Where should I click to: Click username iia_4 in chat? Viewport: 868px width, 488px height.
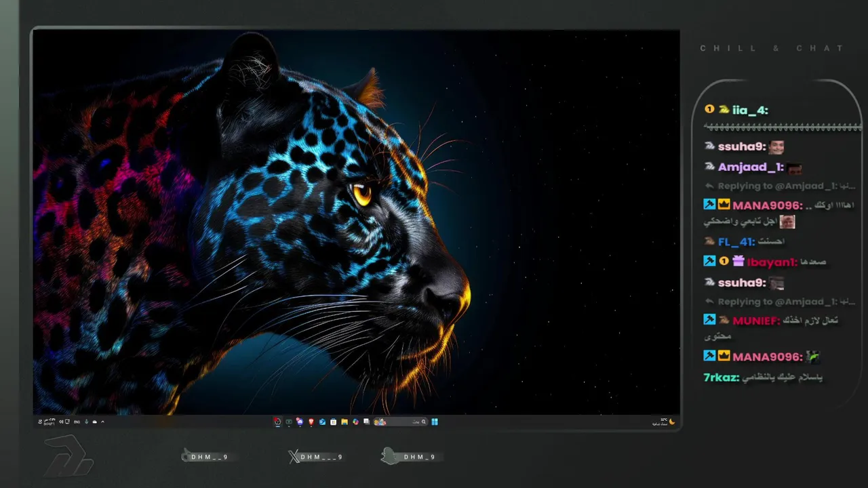pyautogui.click(x=750, y=110)
